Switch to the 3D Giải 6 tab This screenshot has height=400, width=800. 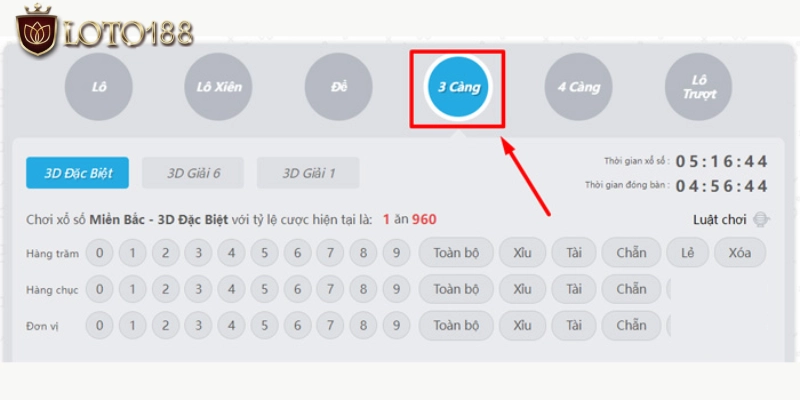193,173
